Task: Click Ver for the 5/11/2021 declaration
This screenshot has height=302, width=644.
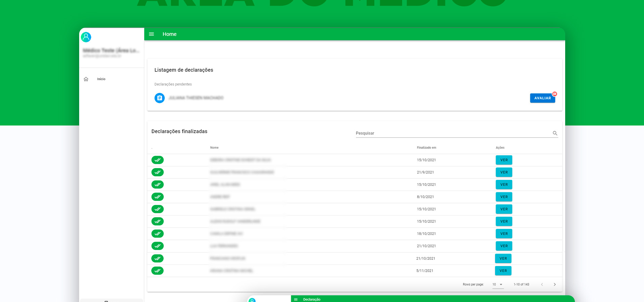Action: tap(503, 271)
